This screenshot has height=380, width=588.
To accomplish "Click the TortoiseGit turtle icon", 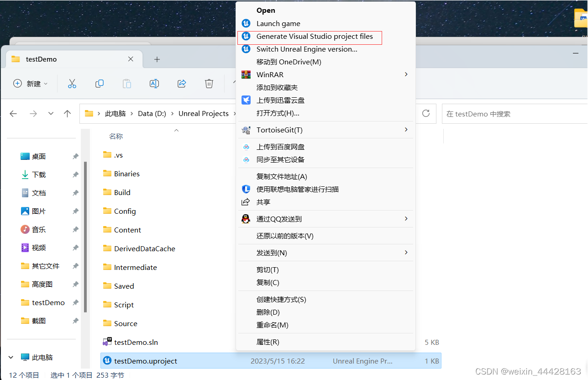I will pyautogui.click(x=246, y=130).
